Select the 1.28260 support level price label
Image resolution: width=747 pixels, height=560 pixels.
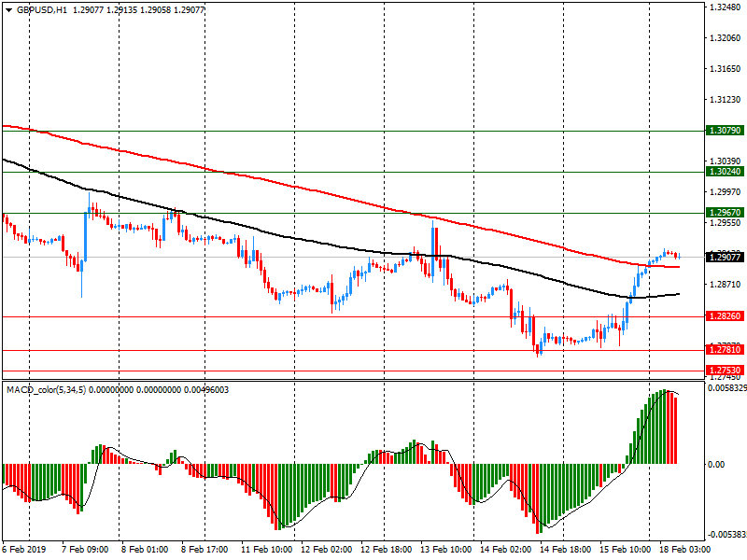(725, 317)
